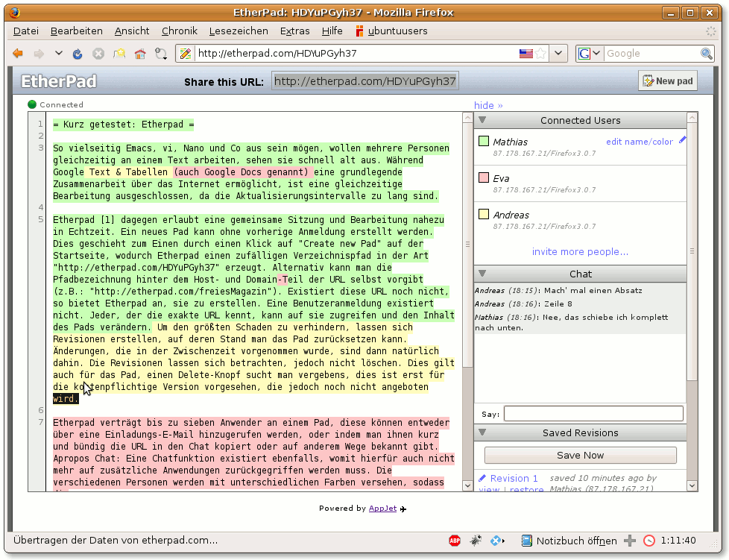The image size is (729, 560).
Task: Click Andreas's yellow color swatch
Action: (x=484, y=214)
